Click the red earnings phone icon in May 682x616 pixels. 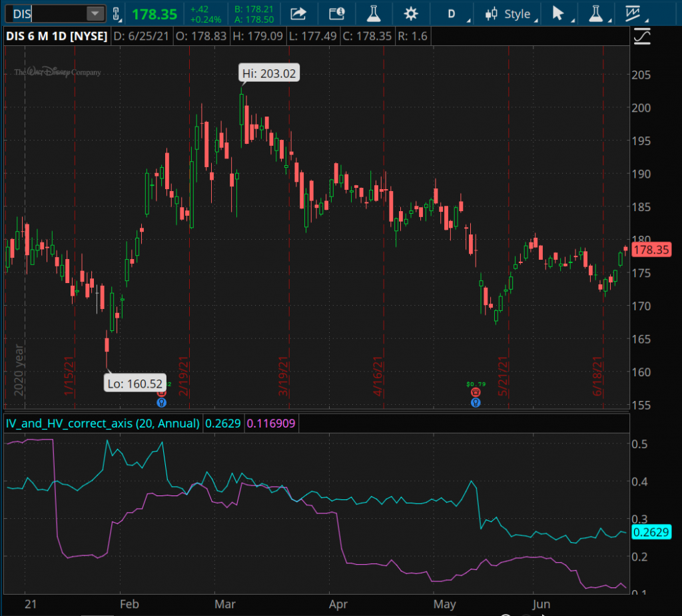click(x=476, y=393)
